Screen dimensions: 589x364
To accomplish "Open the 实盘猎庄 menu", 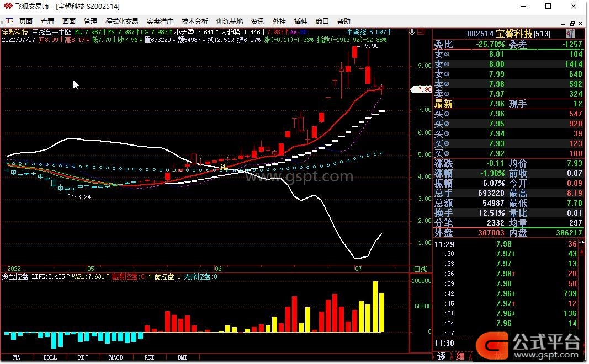I will point(160,22).
